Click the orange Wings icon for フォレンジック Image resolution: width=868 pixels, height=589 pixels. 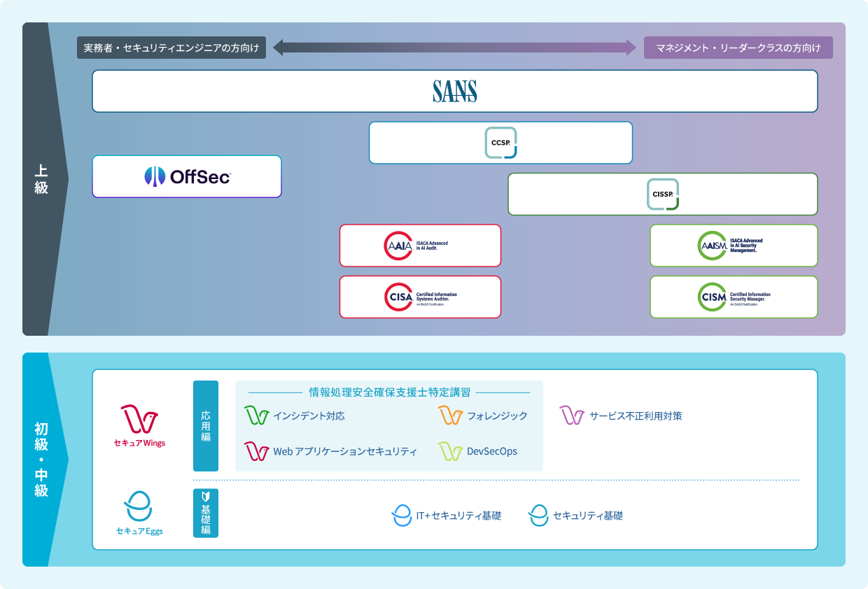(x=450, y=415)
